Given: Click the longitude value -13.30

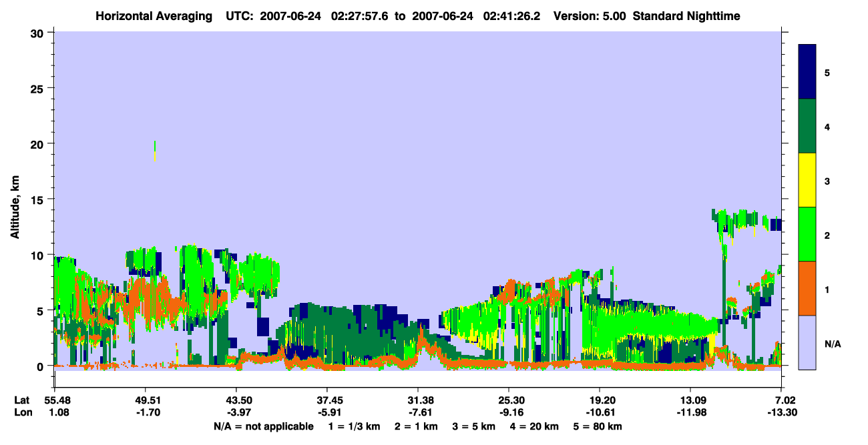Looking at the screenshot, I should click(781, 412).
